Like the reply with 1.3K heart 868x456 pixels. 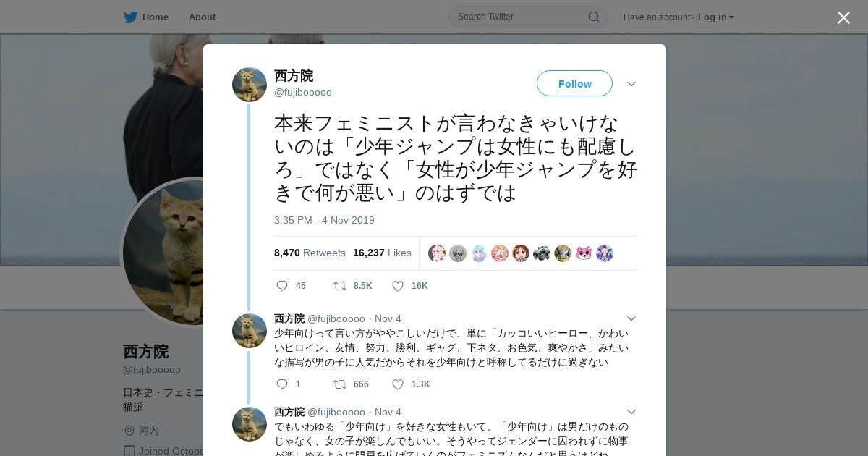click(x=397, y=384)
